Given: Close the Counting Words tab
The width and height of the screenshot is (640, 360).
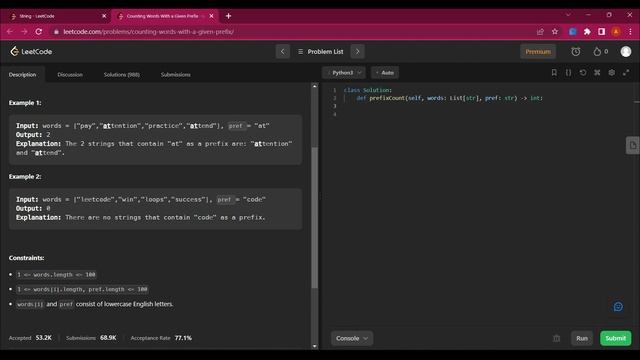Looking at the screenshot, I should click(211, 16).
